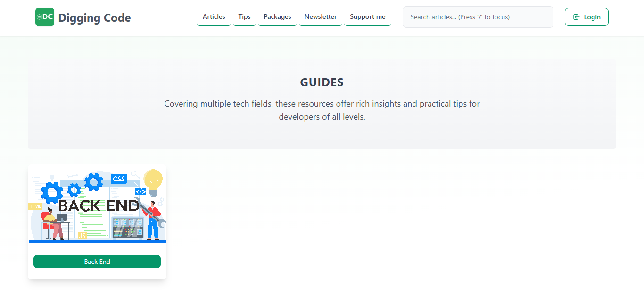Click the large blue gear in the illustration
644x295 pixels.
(50, 192)
